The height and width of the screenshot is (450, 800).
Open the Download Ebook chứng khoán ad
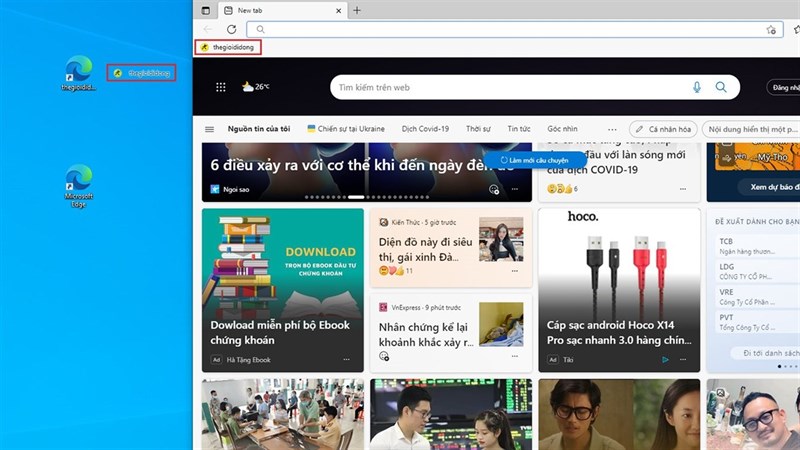pyautogui.click(x=283, y=290)
